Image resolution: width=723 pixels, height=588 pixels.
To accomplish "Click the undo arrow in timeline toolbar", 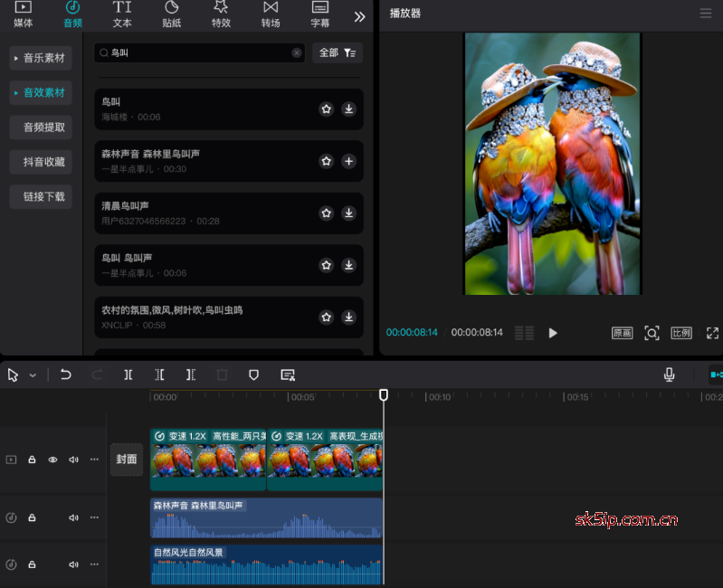I will click(66, 375).
